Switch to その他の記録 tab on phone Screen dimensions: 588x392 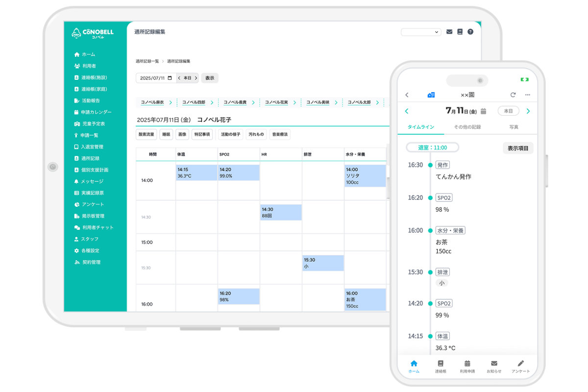pyautogui.click(x=467, y=127)
